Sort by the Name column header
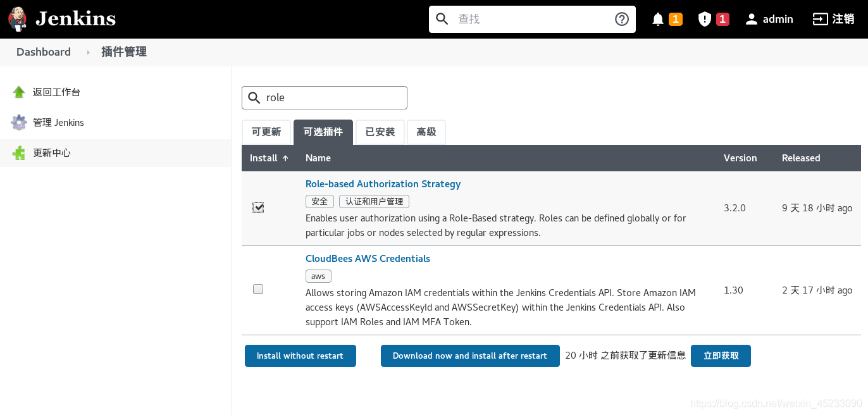This screenshot has width=868, height=415. click(x=318, y=158)
